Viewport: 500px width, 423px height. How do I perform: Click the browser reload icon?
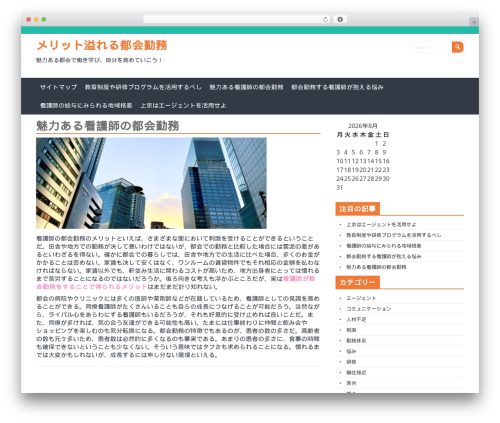(325, 19)
